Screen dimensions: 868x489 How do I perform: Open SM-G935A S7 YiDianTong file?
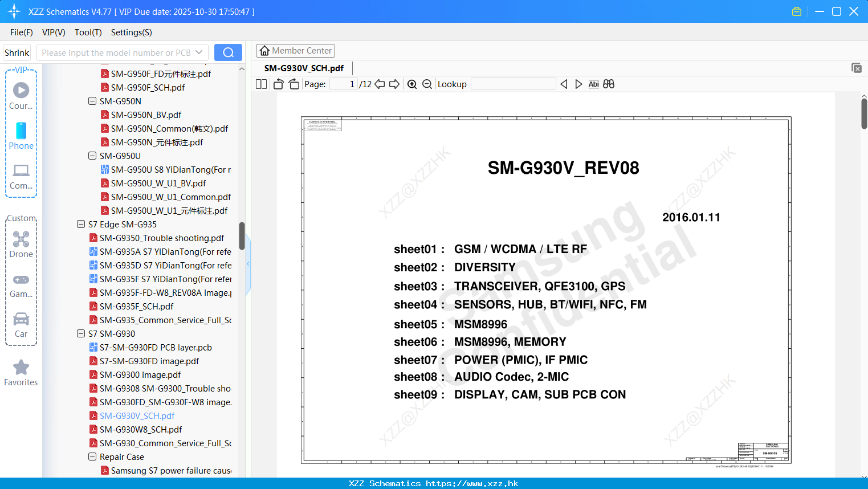160,251
